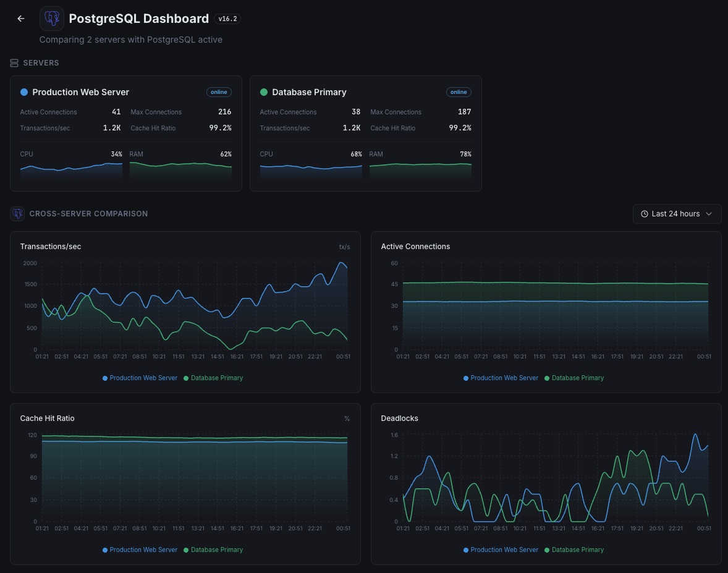
Task: Click the v16.2 version badge
Action: tap(227, 19)
